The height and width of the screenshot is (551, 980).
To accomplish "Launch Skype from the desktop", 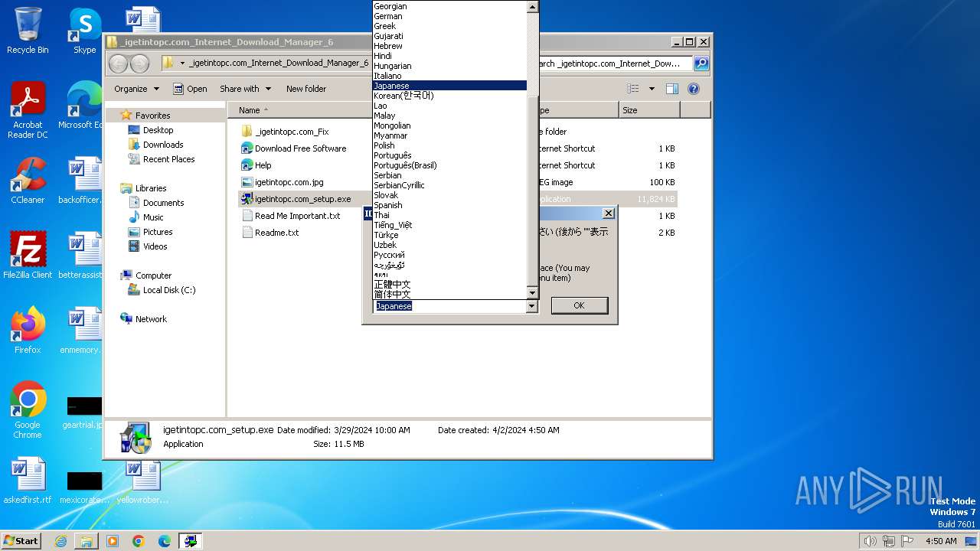I will [x=84, y=31].
